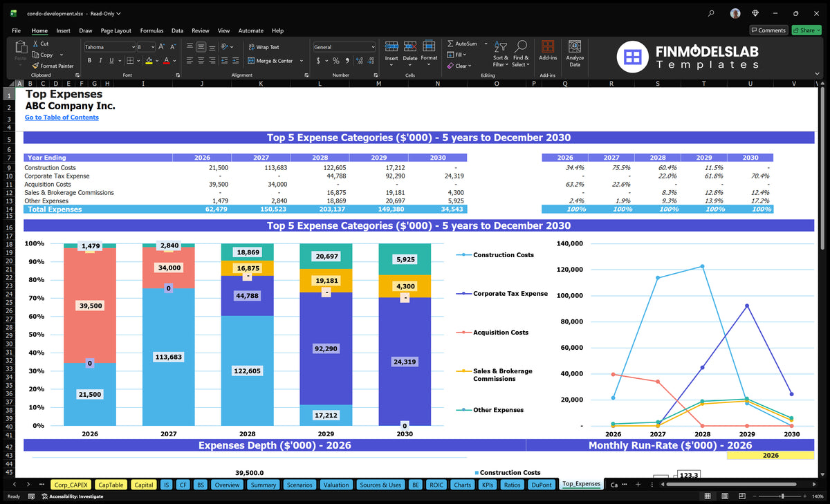This screenshot has width=830, height=504.
Task: Switch to the Sources & Uses sheet tab
Action: pos(380,485)
